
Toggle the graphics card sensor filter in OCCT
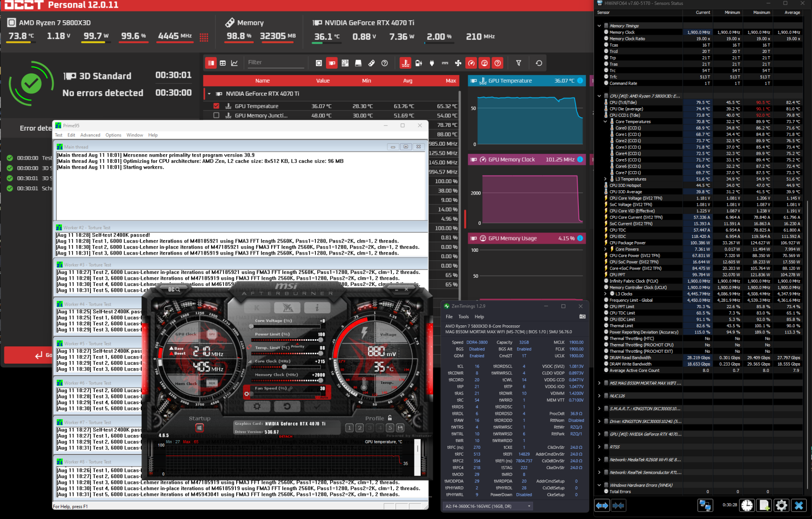click(x=332, y=63)
